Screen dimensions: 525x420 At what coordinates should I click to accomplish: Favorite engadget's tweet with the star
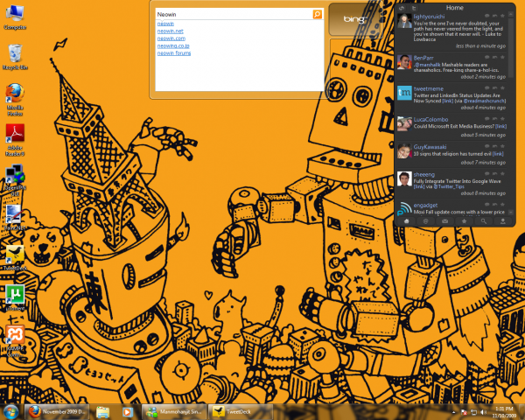[502, 205]
